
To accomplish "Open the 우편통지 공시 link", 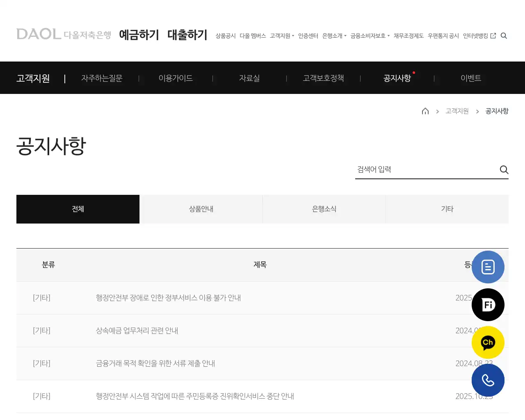I will (443, 36).
